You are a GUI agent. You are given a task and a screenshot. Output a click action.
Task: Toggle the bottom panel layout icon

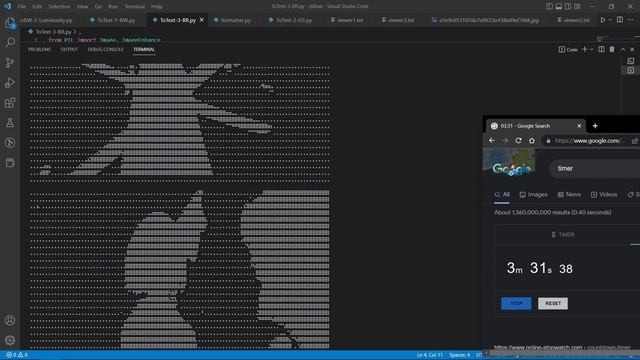559,6
